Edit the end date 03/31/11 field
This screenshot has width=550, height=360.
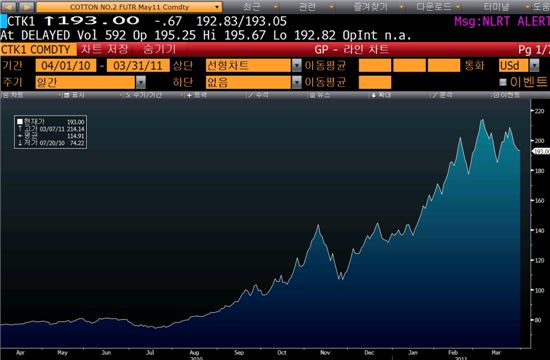[x=138, y=66]
